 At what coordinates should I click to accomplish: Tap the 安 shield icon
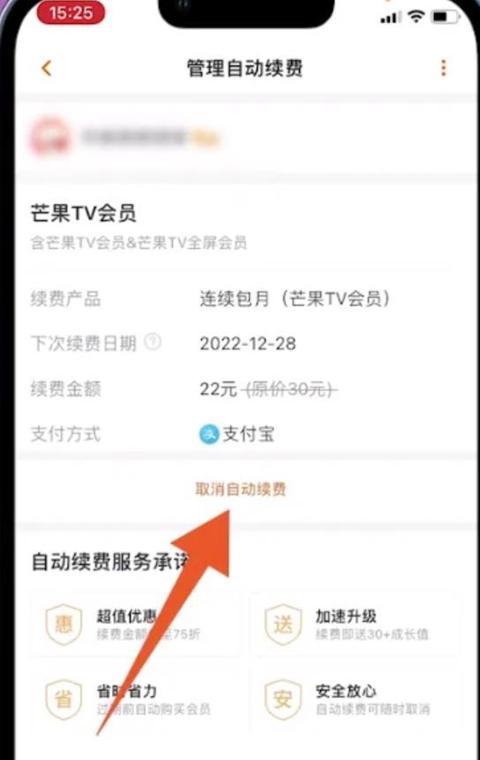pyautogui.click(x=283, y=699)
